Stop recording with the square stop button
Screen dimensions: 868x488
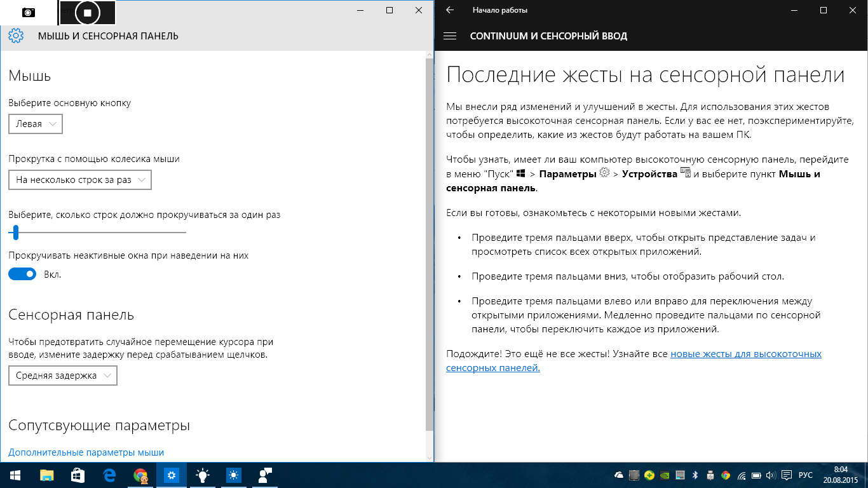[x=88, y=12]
